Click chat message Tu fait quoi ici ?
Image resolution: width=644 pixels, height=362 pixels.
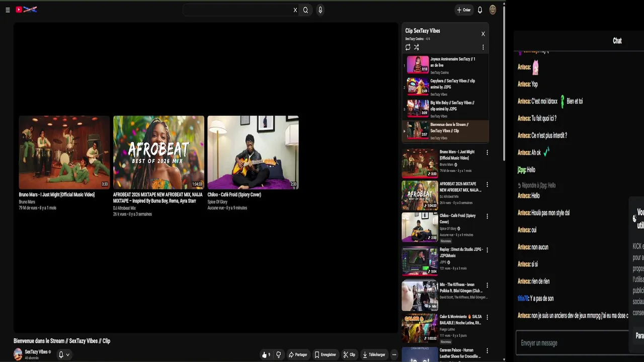click(544, 118)
